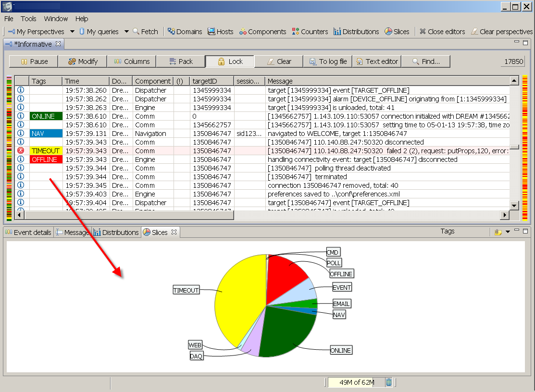Screen dimensions: 535x392
Task: Click the red error icon on TIMEOUT row
Action: pos(21,150)
